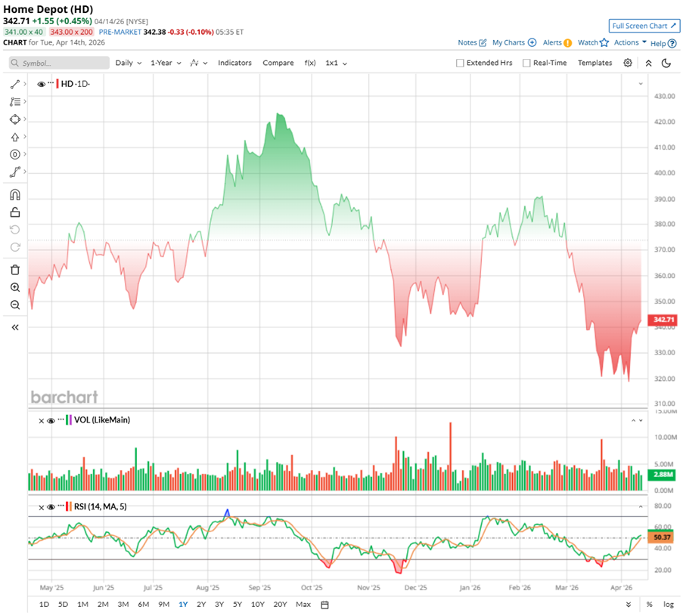Screen dimensions: 683x616
Task: Select the 10Y range tab
Action: [x=257, y=604]
